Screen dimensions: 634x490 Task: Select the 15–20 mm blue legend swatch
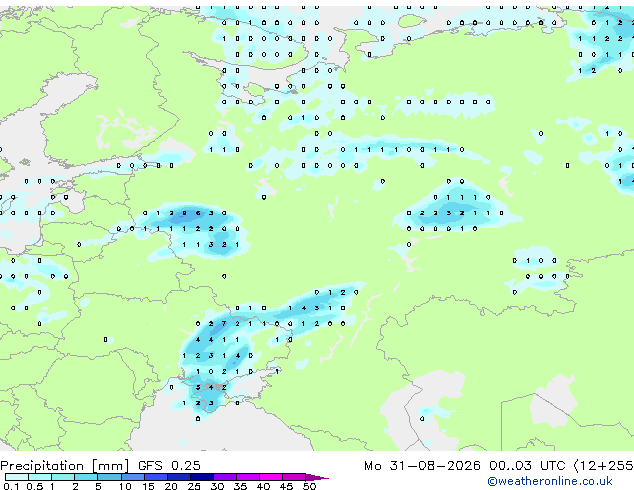coord(156,477)
